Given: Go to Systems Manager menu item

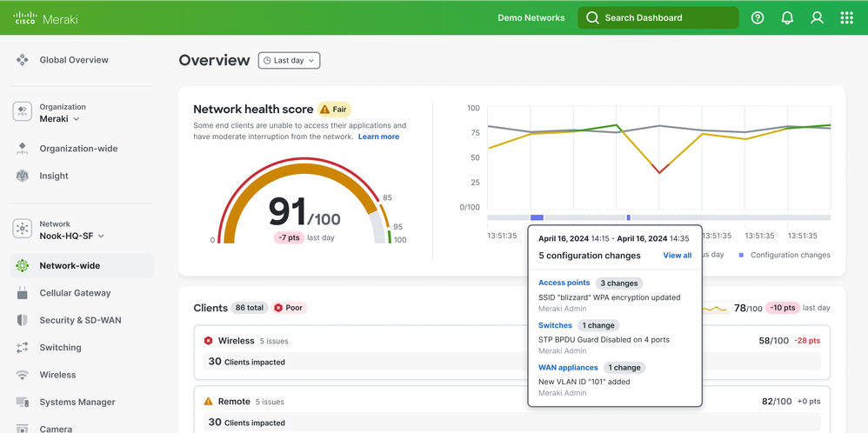Looking at the screenshot, I should click(x=77, y=403).
